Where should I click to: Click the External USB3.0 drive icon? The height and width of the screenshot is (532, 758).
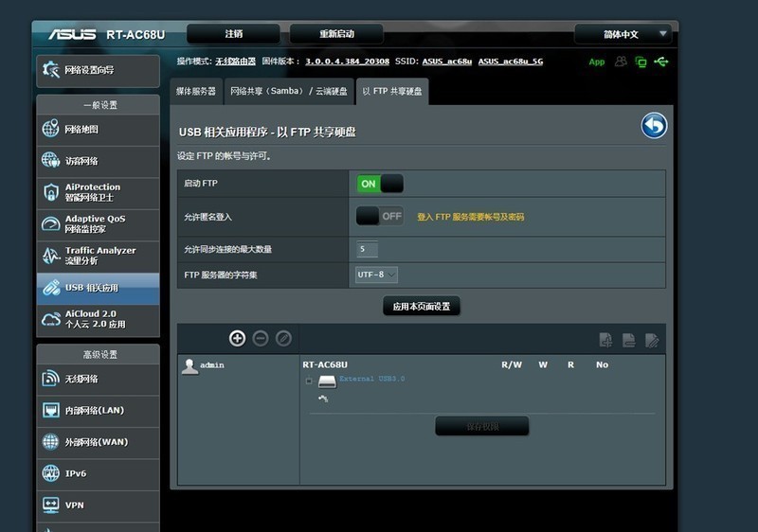pyautogui.click(x=327, y=381)
